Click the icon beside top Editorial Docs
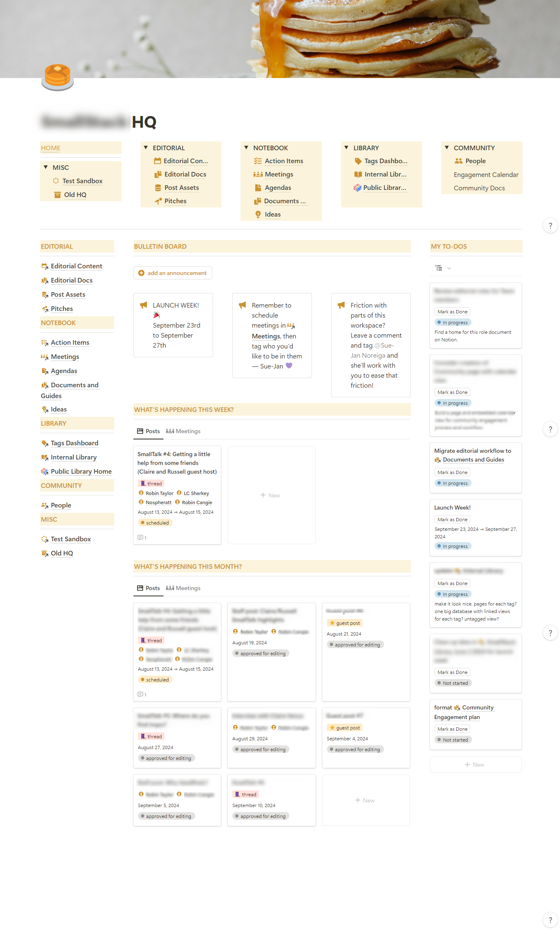Image resolution: width=560 pixels, height=939 pixels. pos(158,174)
